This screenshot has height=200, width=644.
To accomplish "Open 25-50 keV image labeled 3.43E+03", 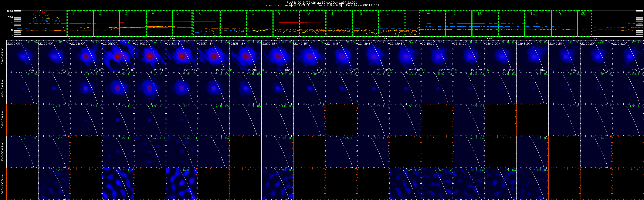I will (x=596, y=152).
